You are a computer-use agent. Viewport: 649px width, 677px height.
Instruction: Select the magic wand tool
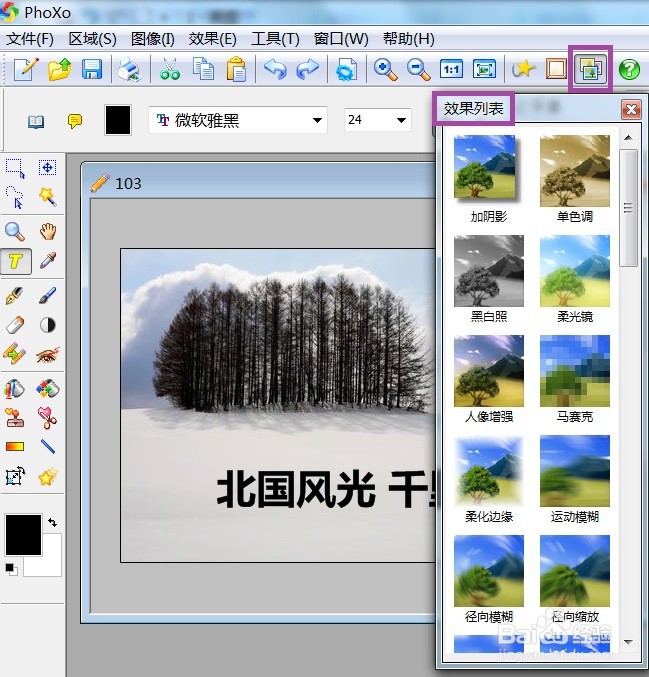point(47,197)
